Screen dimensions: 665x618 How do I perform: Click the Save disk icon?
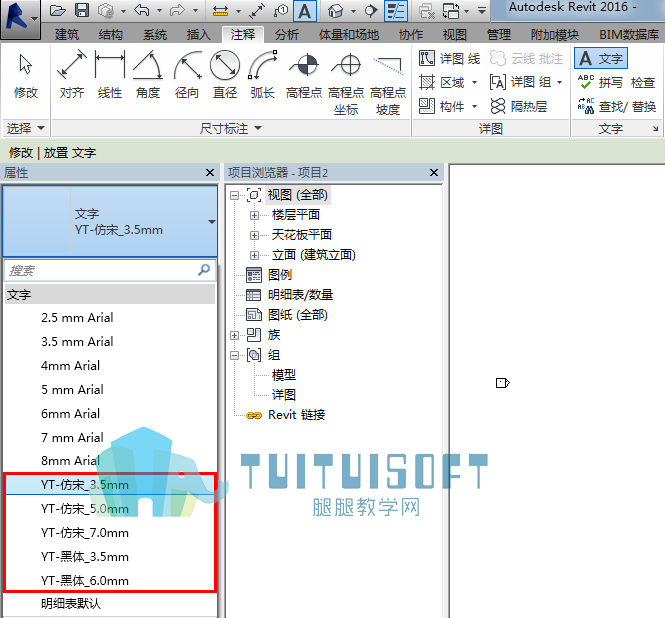coord(81,11)
